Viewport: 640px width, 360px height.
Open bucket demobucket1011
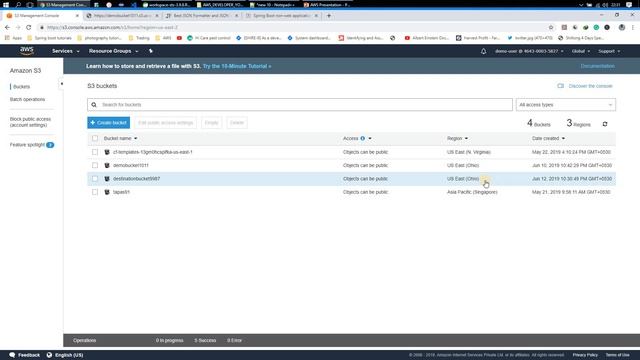tap(131, 165)
